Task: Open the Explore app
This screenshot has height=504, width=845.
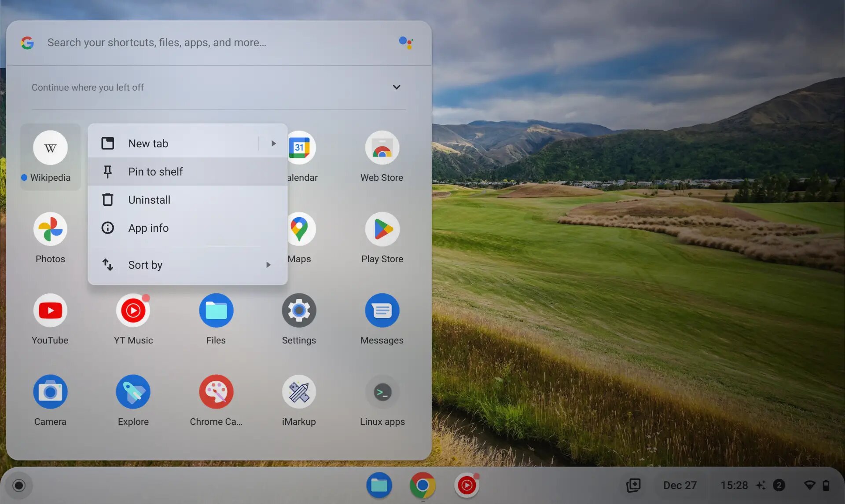Action: click(133, 392)
